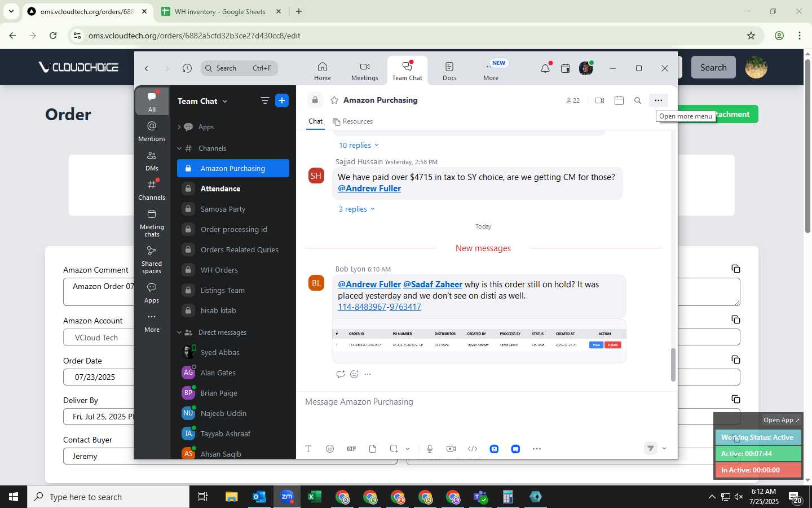Open Zoom notifications bell
The height and width of the screenshot is (508, 812).
(545, 68)
